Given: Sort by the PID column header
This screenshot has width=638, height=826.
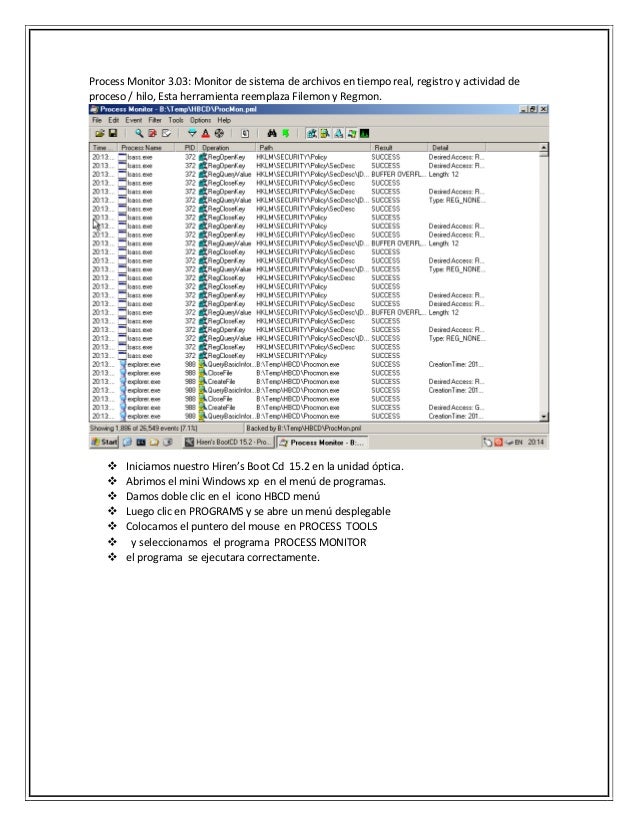Looking at the screenshot, I should pyautogui.click(x=186, y=148).
